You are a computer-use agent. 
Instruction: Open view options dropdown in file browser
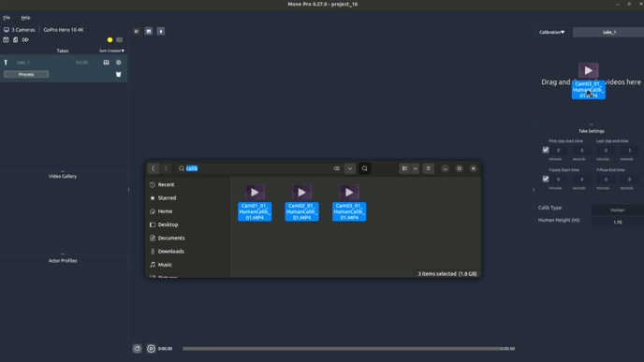point(416,168)
